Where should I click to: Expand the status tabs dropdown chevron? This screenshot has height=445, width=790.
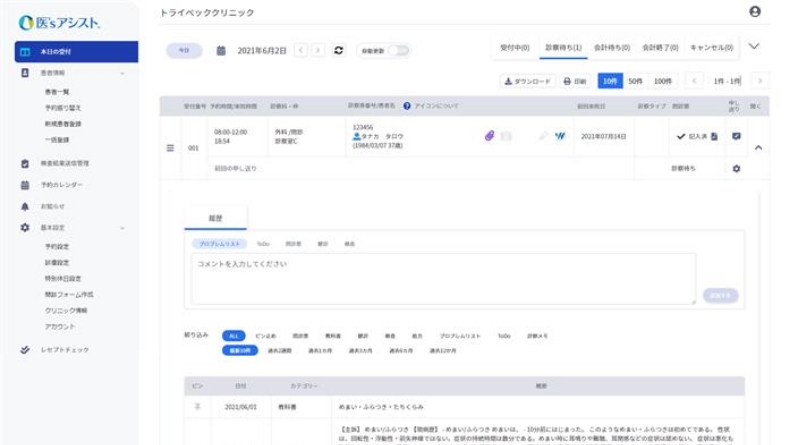(754, 47)
